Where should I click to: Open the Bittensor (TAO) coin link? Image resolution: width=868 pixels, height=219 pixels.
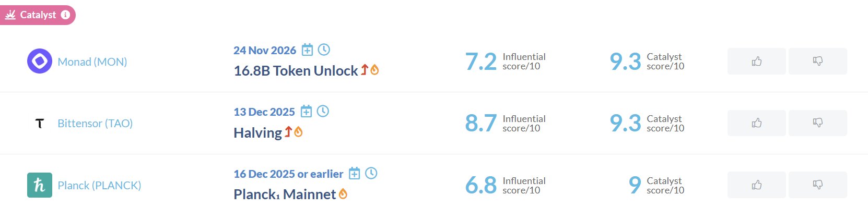click(95, 124)
